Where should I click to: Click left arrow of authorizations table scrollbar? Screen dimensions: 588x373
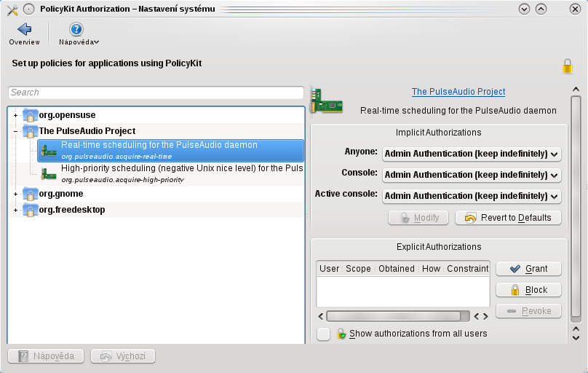click(321, 316)
